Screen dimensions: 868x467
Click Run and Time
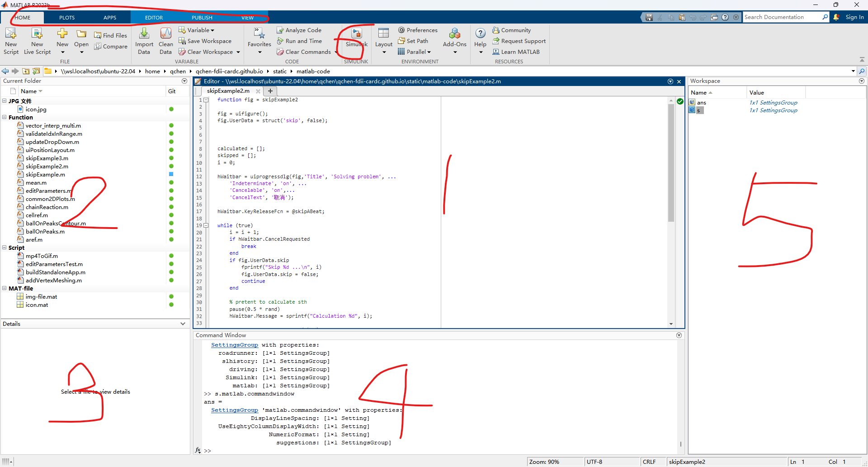(x=299, y=41)
